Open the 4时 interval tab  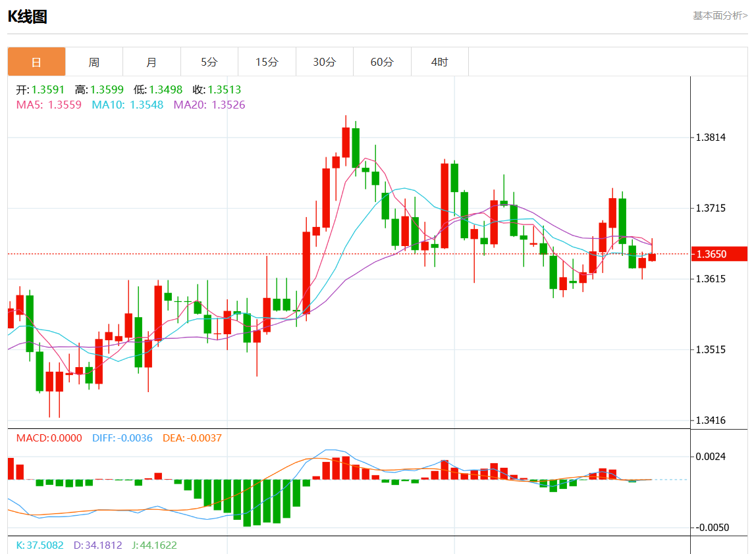pos(440,62)
